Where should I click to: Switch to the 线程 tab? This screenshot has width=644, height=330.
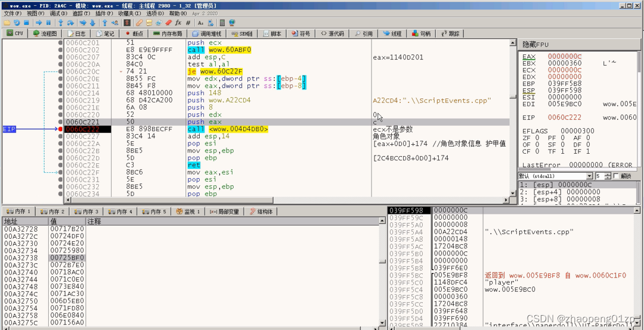coord(392,34)
